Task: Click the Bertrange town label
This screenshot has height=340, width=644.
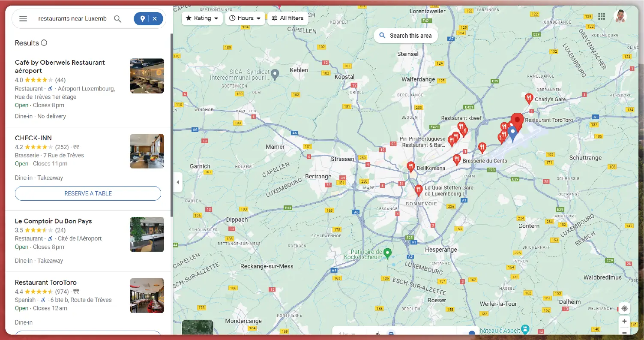Action: tap(318, 176)
